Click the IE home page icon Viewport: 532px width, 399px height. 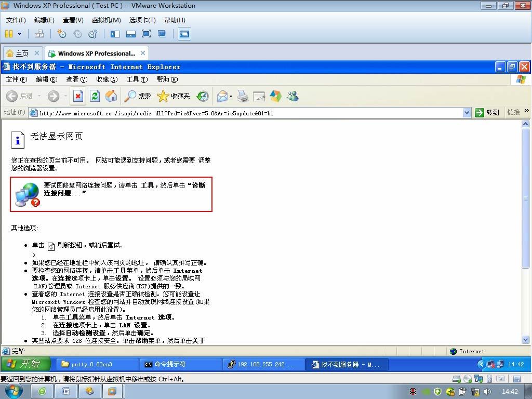(111, 96)
